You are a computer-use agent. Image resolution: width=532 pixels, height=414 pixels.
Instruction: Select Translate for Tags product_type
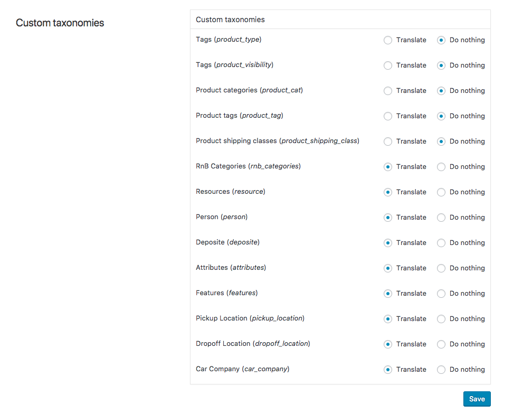(x=388, y=40)
